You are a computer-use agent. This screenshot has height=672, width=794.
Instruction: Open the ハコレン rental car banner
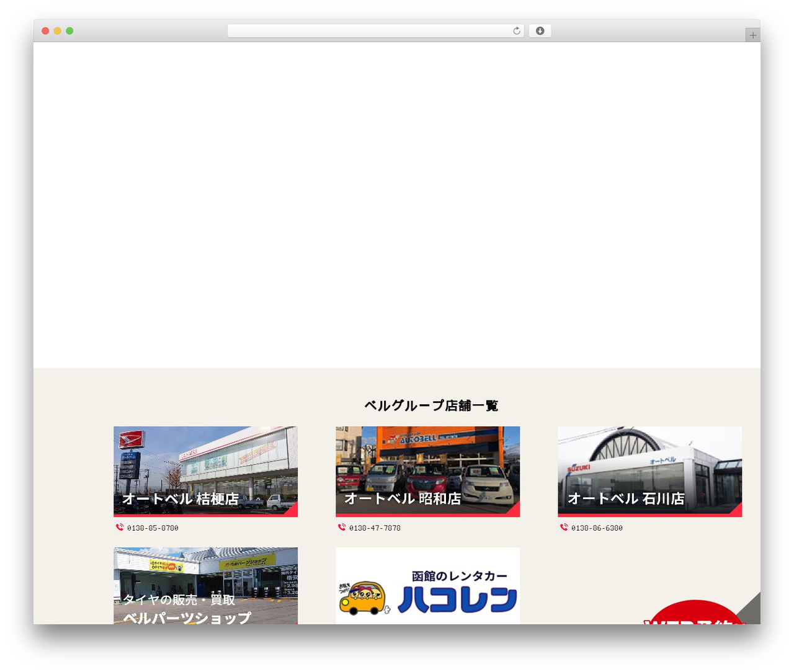427,586
